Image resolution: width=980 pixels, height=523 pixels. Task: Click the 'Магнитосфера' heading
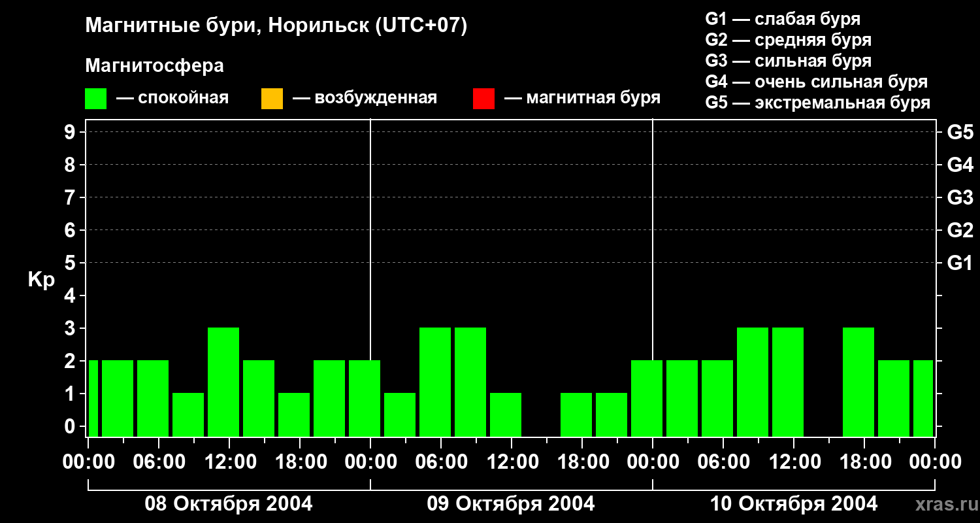(x=154, y=66)
